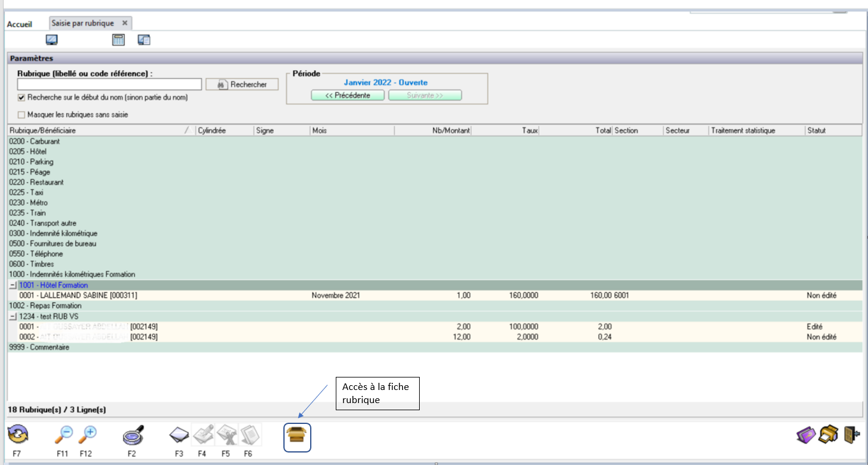
Task: Click the F2 search magnifier icon
Action: 133,436
